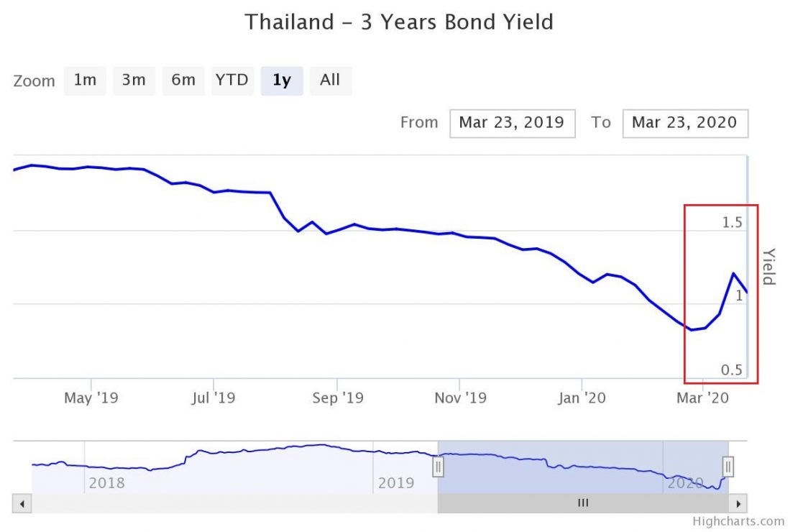
Task: Click the right navigator resize handle
Action: point(729,467)
